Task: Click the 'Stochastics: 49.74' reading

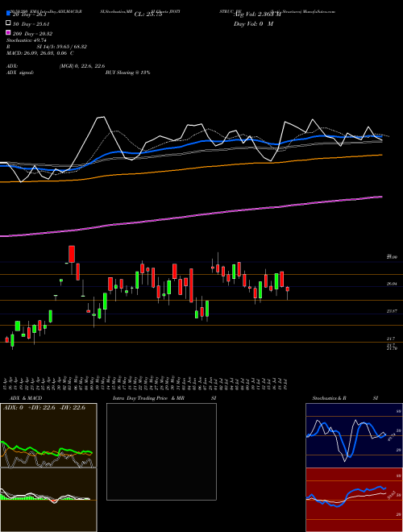Action: pos(27,40)
